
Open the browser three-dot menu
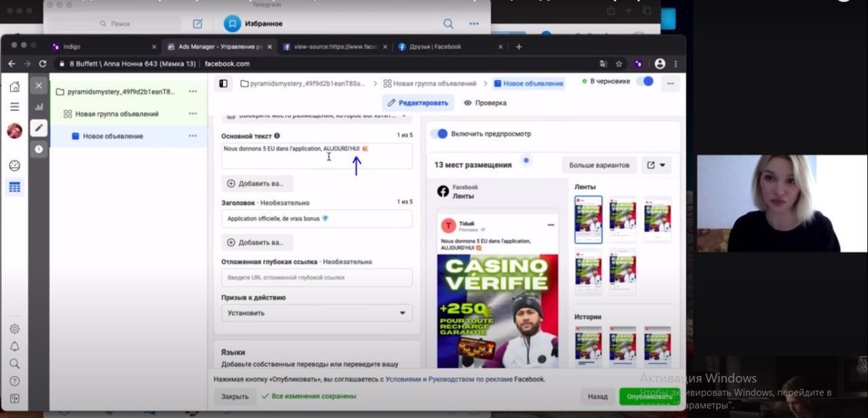676,64
